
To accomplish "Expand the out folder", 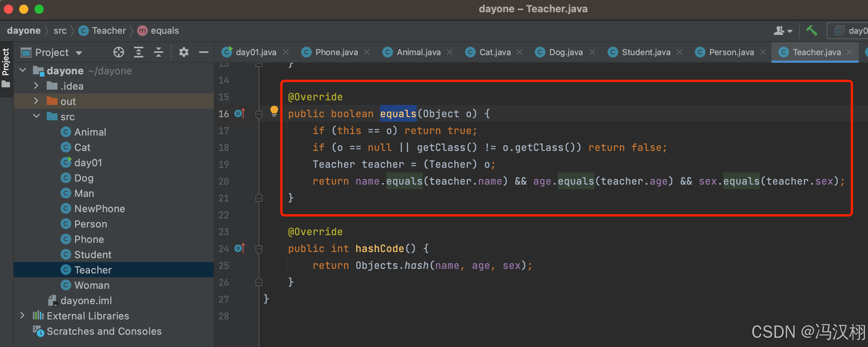I will click(x=36, y=101).
